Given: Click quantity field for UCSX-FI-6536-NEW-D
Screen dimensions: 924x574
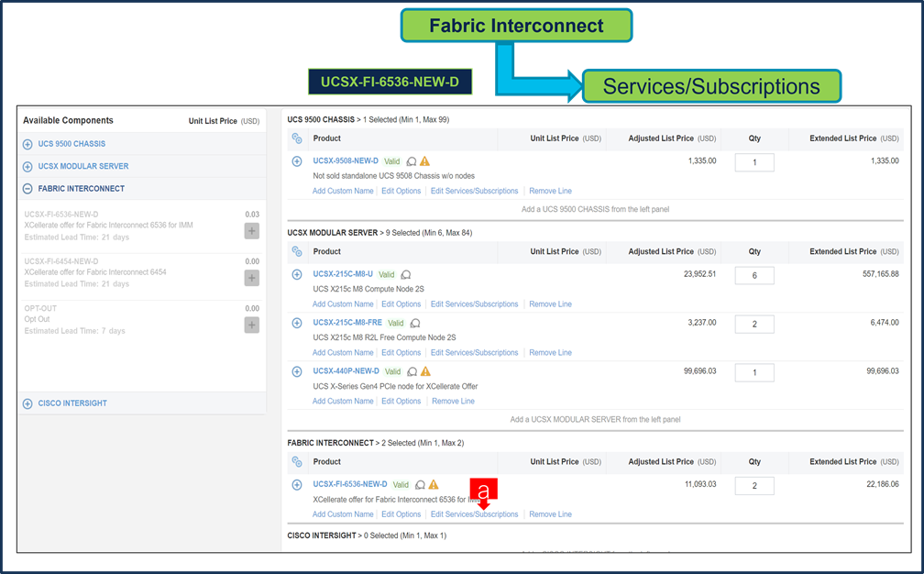Looking at the screenshot, I should [x=754, y=486].
